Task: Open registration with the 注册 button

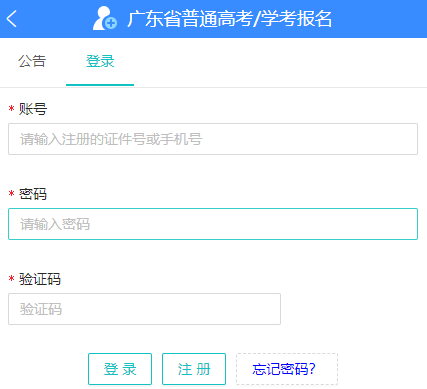Action: click(x=194, y=369)
